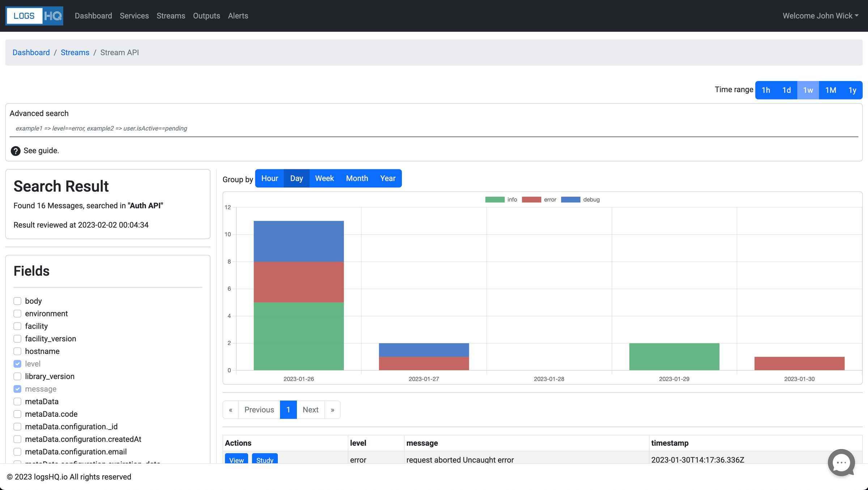Click the advanced search input field

click(434, 128)
